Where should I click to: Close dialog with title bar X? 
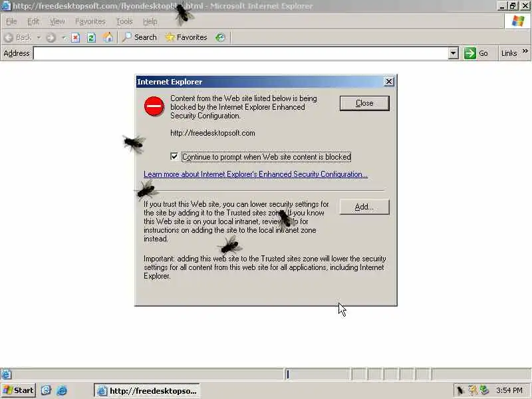(x=389, y=81)
